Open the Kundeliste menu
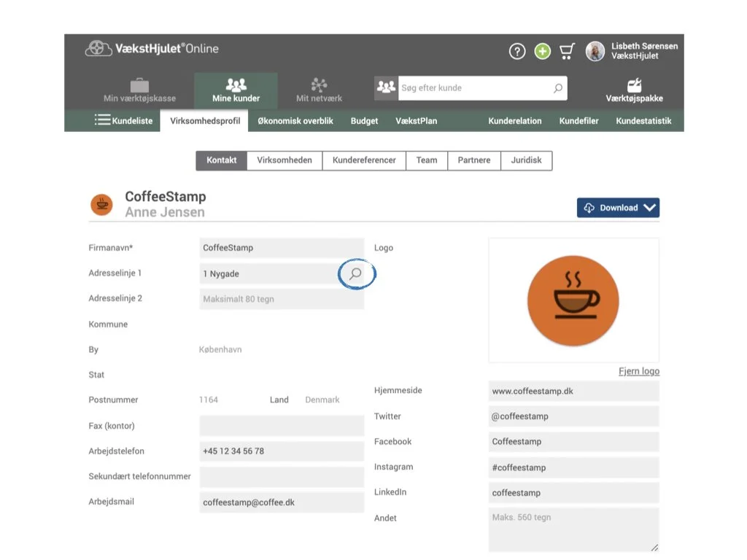The height and width of the screenshot is (560, 747). [x=124, y=120]
